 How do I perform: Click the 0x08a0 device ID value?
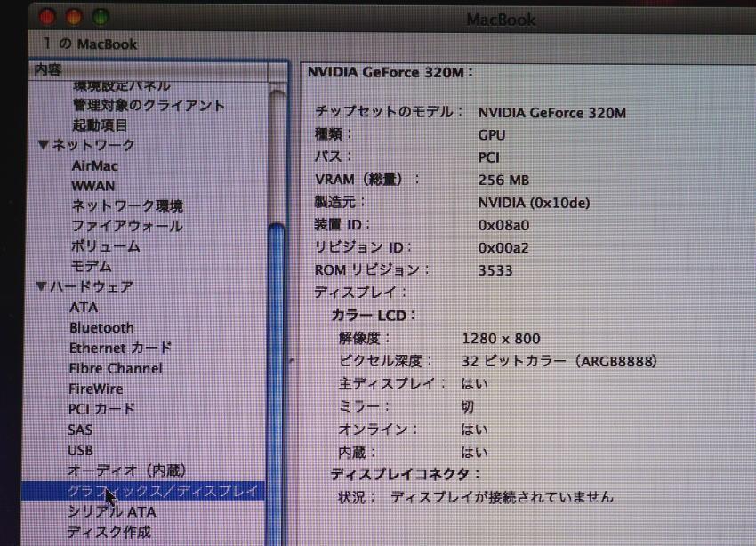pos(503,225)
